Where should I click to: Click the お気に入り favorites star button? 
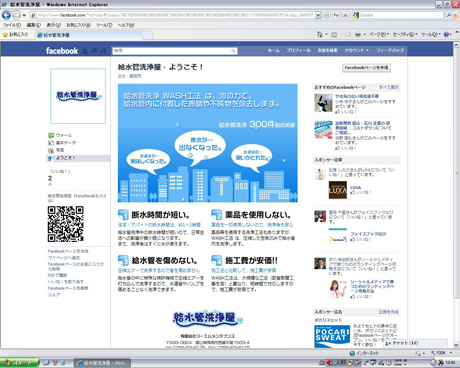click(15, 34)
